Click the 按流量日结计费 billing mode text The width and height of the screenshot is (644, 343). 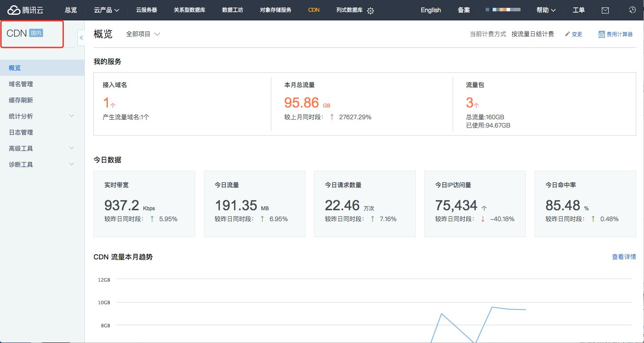click(533, 34)
